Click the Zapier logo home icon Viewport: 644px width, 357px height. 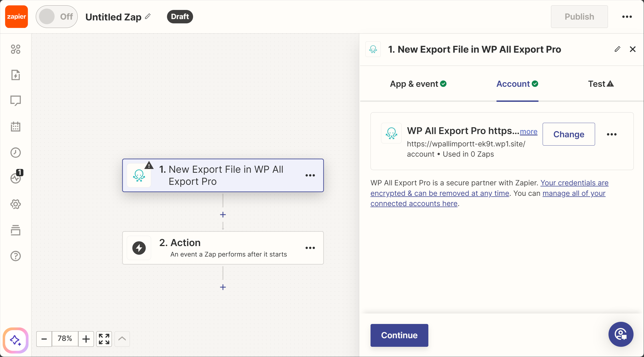(16, 17)
